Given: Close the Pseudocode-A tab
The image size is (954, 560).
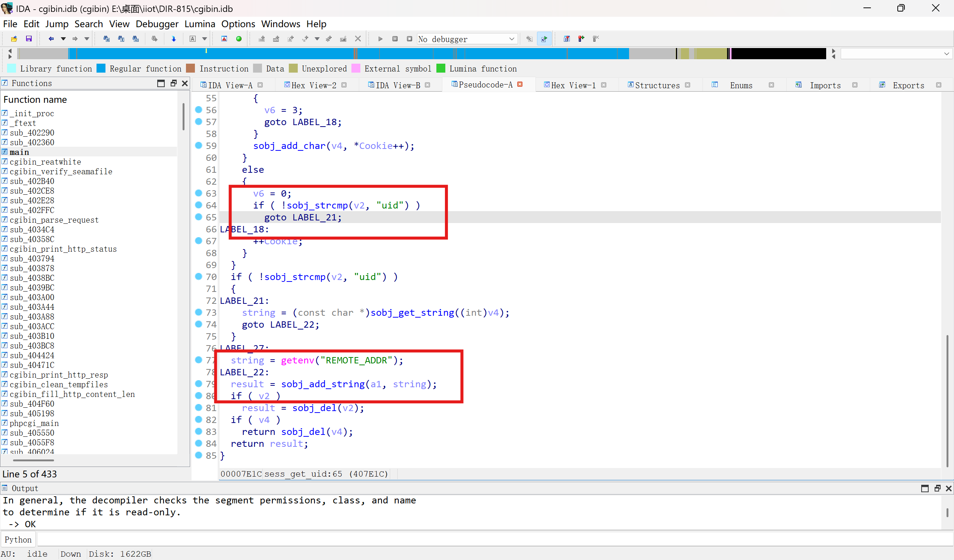Looking at the screenshot, I should (520, 85).
